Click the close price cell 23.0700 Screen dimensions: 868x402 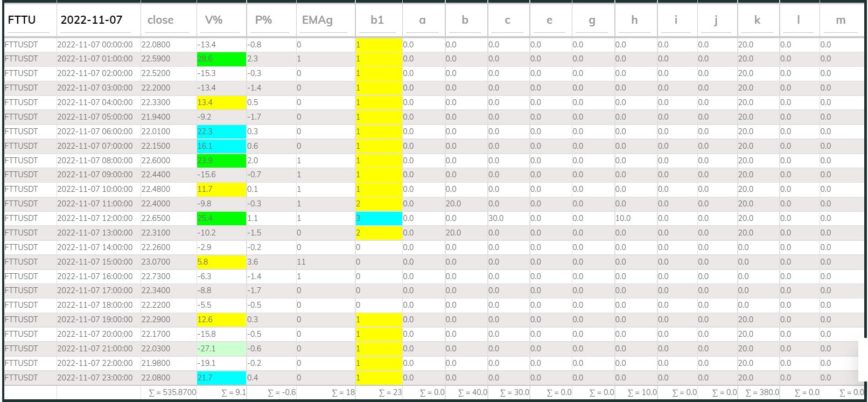tap(156, 262)
